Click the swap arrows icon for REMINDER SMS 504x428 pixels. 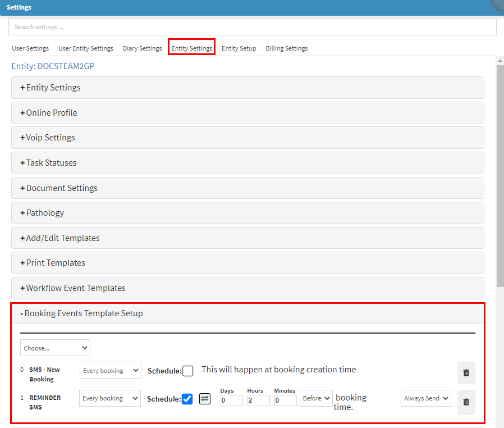[205, 399]
